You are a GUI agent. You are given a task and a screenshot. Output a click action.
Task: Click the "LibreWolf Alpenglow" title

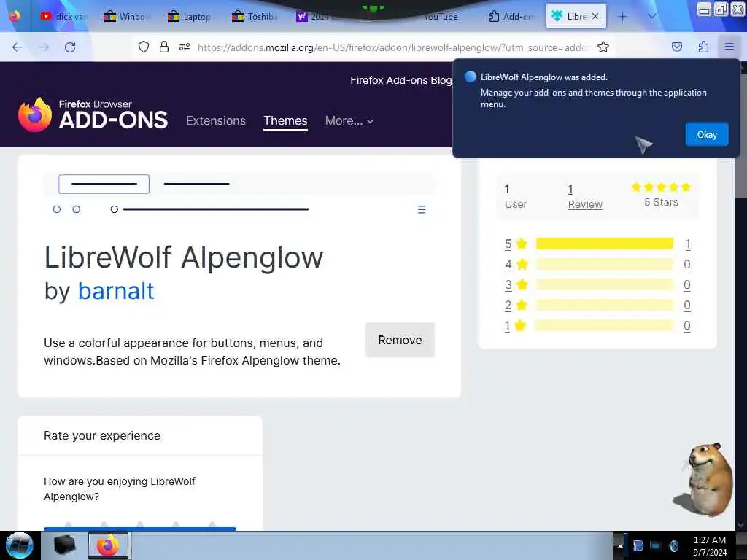click(x=184, y=257)
